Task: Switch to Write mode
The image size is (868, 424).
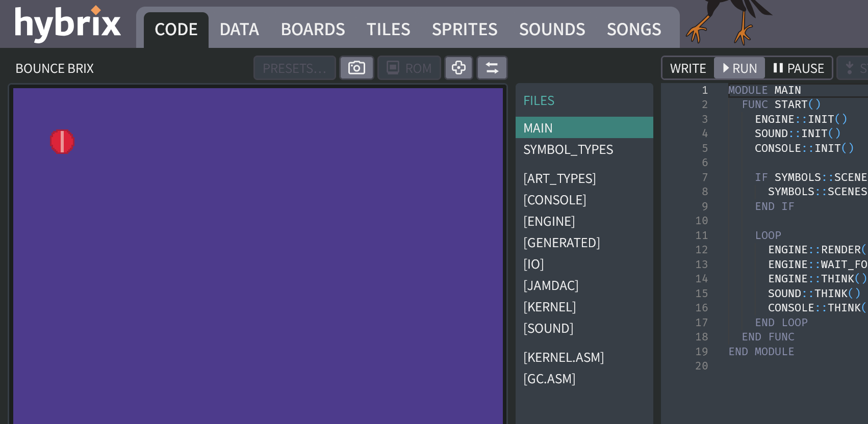Action: click(x=687, y=68)
